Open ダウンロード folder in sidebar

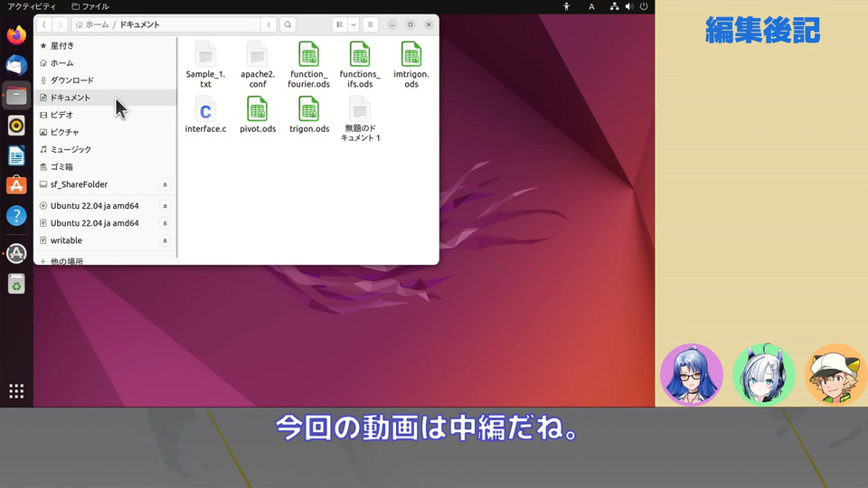tap(105, 80)
